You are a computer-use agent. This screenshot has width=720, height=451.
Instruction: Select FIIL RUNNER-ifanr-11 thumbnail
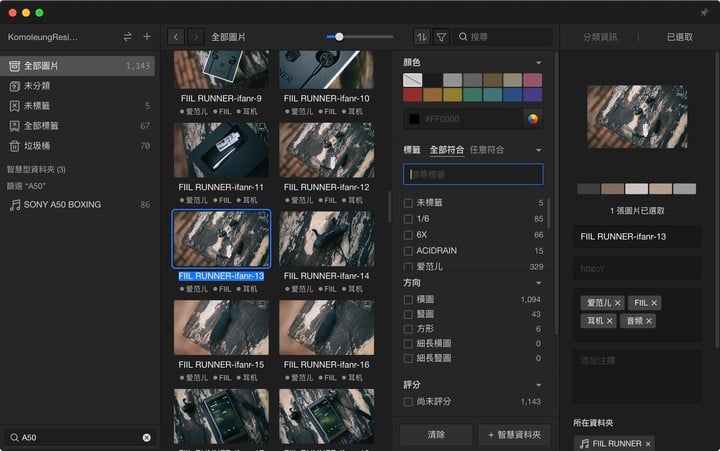pos(221,150)
